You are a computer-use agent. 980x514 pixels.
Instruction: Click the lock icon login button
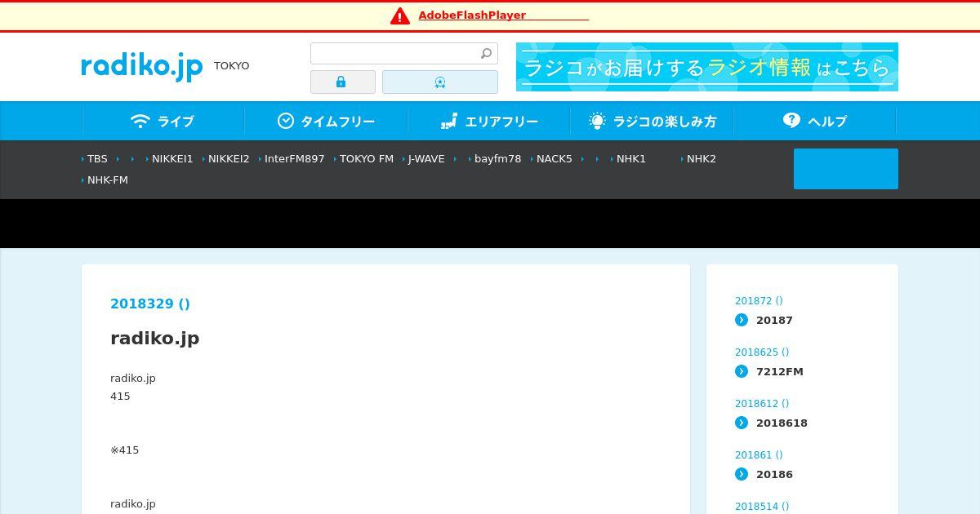coord(343,82)
